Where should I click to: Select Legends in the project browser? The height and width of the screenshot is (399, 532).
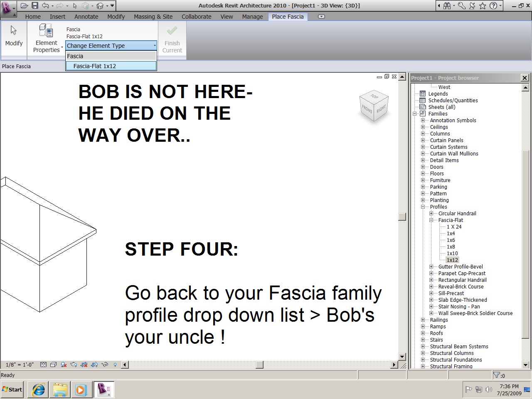(438, 94)
